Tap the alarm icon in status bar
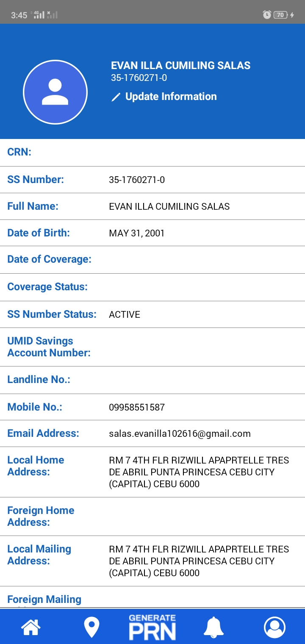Image resolution: width=305 pixels, height=644 pixels. pos(267,15)
